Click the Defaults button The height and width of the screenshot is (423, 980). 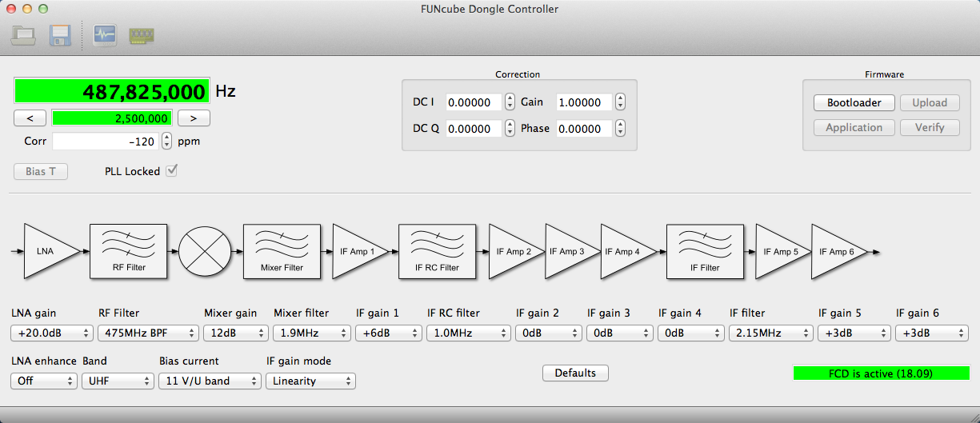tap(575, 373)
